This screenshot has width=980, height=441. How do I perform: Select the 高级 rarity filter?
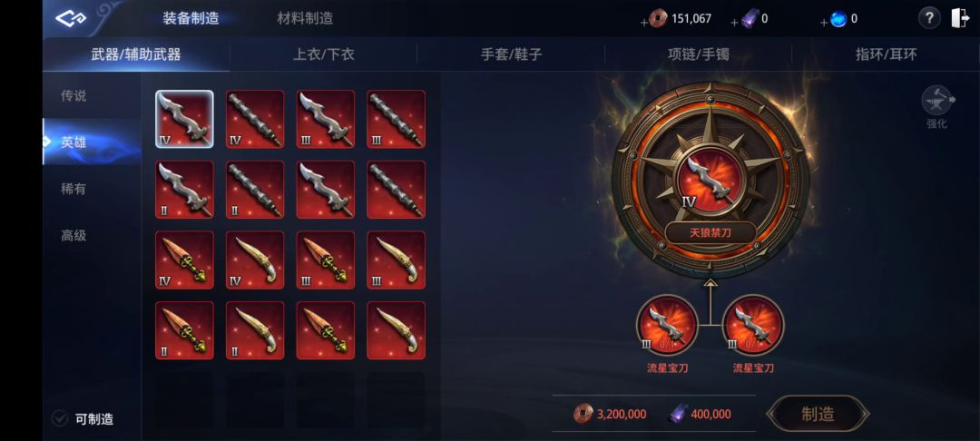click(73, 236)
